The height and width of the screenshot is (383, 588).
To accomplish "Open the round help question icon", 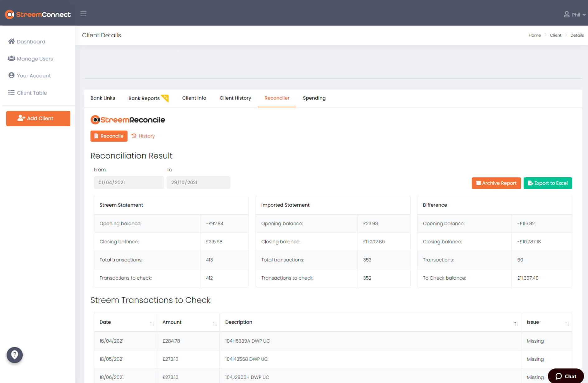I will point(15,355).
